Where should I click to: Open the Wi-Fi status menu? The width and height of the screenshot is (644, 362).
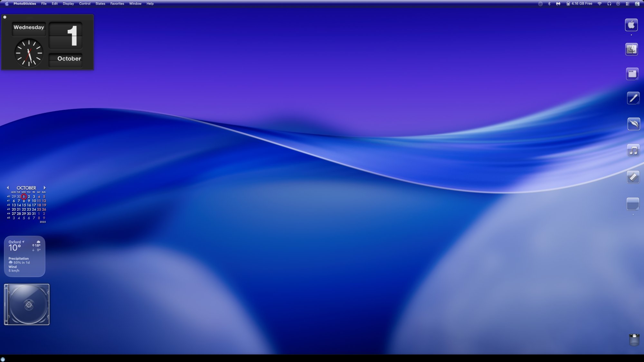click(599, 4)
